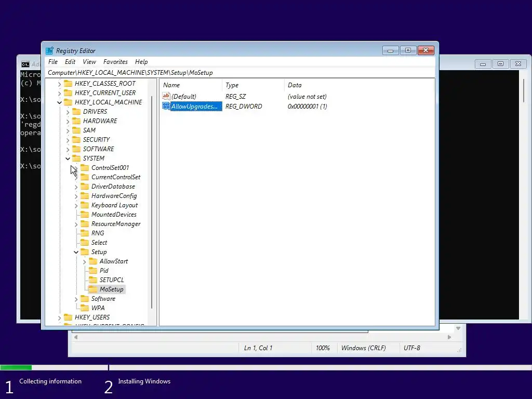Expand the lowercase Software key chevron
Viewport: 532px width, 399px height.
pos(76,299)
